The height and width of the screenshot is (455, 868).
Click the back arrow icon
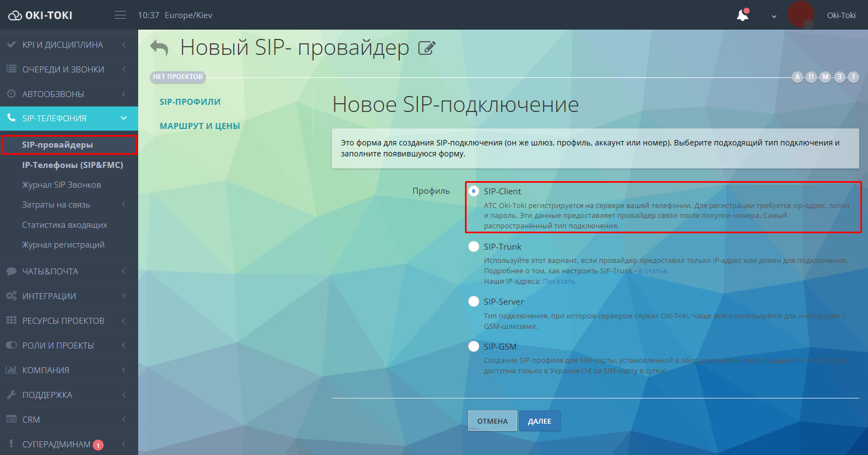pyautogui.click(x=159, y=48)
